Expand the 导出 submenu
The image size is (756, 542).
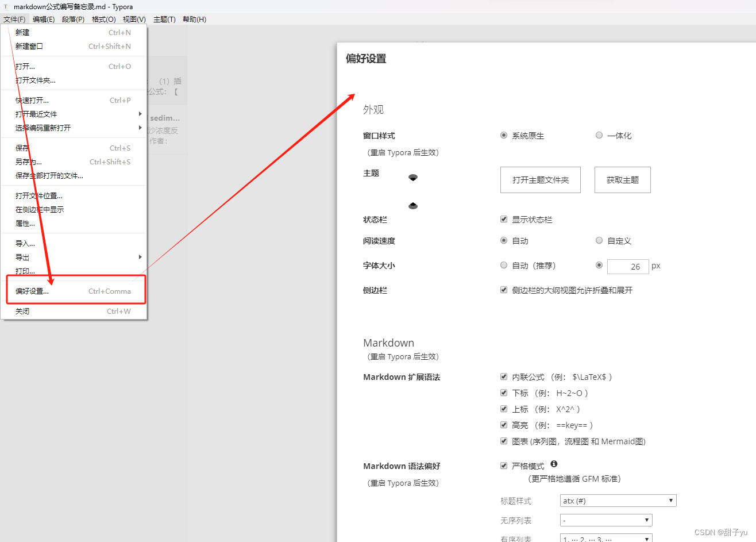(x=74, y=257)
